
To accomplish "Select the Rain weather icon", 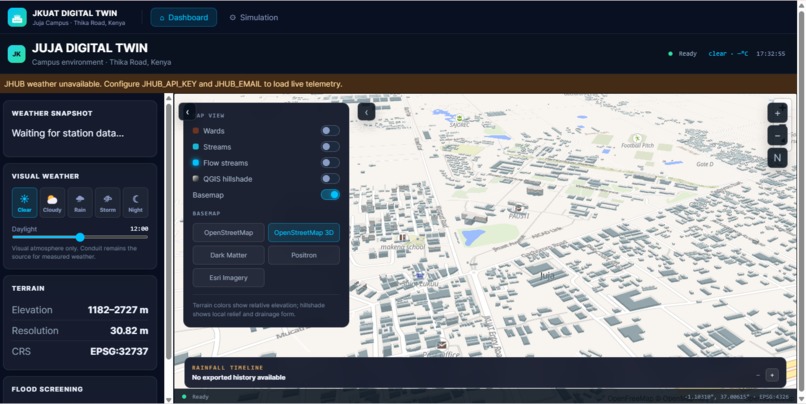I will (80, 203).
